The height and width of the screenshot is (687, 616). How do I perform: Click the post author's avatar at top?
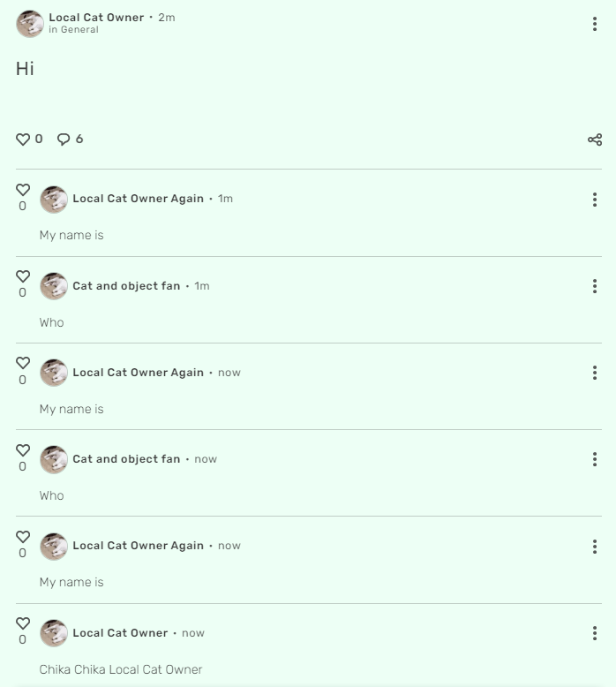[x=30, y=24]
